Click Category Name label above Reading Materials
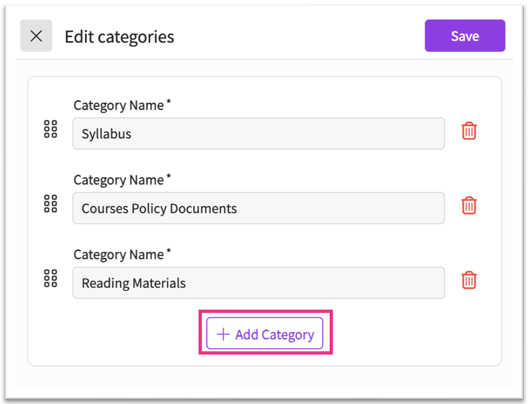The width and height of the screenshot is (532, 404). pos(118,255)
